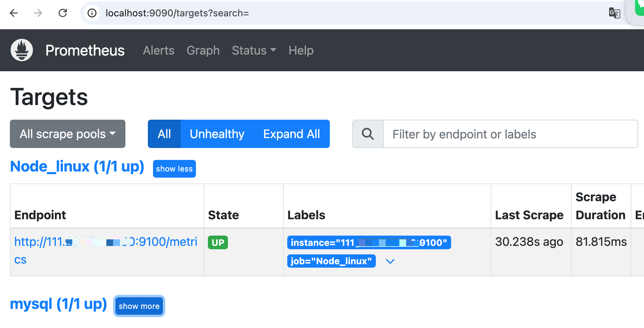Screen dimensions: 644x328
Task: Click the instance label badge
Action: (369, 242)
